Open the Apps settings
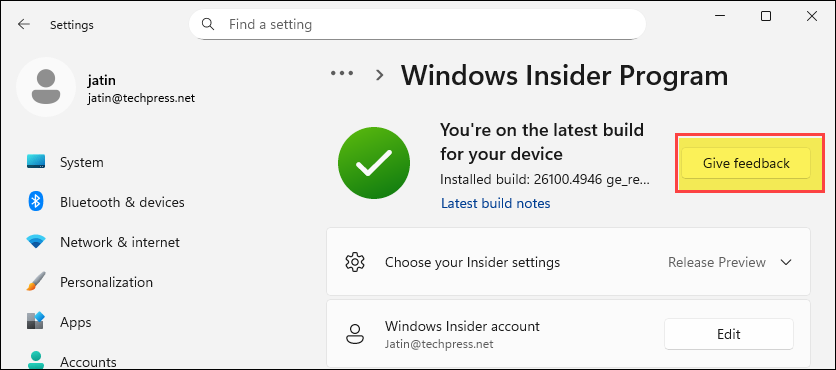Image resolution: width=836 pixels, height=370 pixels. [x=76, y=323]
